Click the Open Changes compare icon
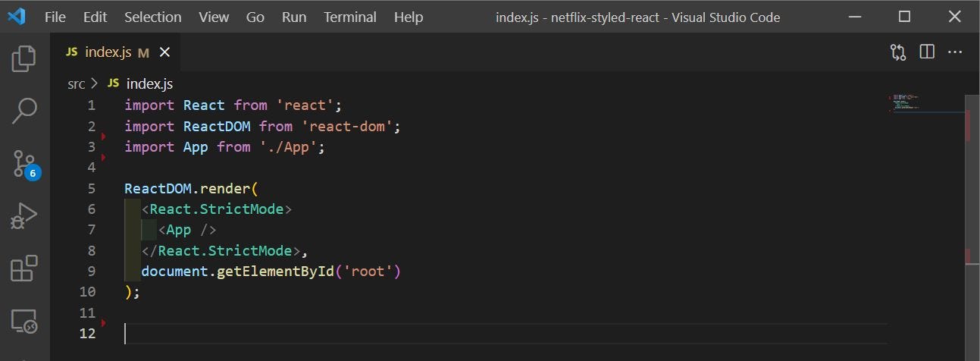 tap(898, 52)
